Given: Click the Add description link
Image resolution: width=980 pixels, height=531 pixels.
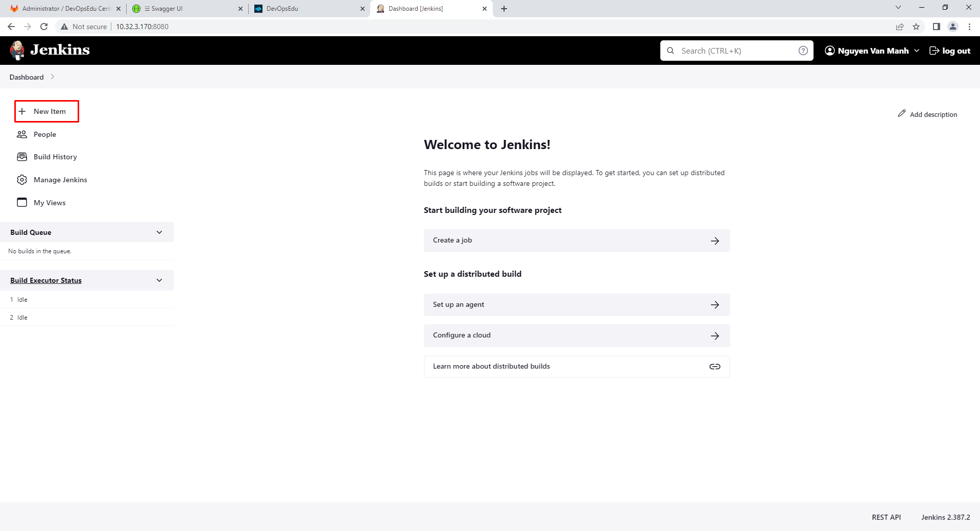Looking at the screenshot, I should [x=927, y=114].
